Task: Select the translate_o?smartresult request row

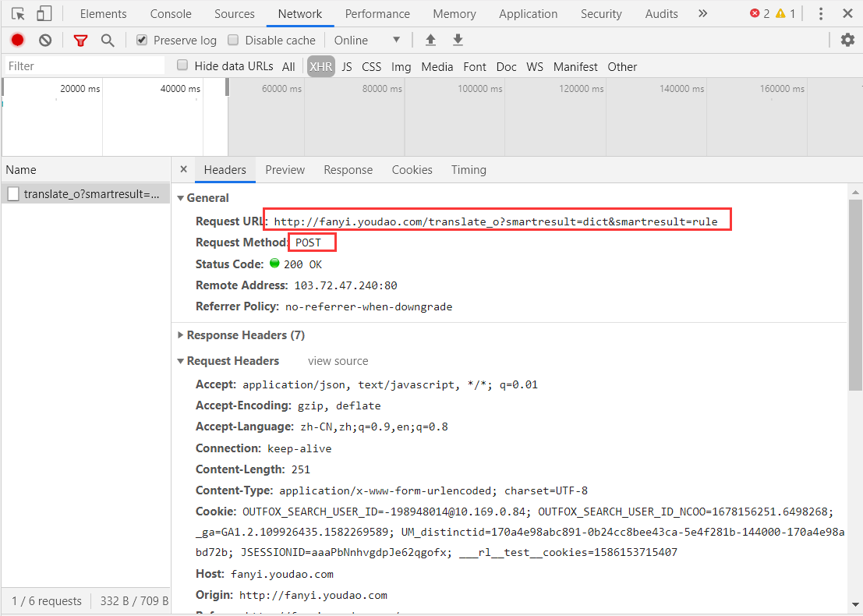Action: pyautogui.click(x=86, y=194)
